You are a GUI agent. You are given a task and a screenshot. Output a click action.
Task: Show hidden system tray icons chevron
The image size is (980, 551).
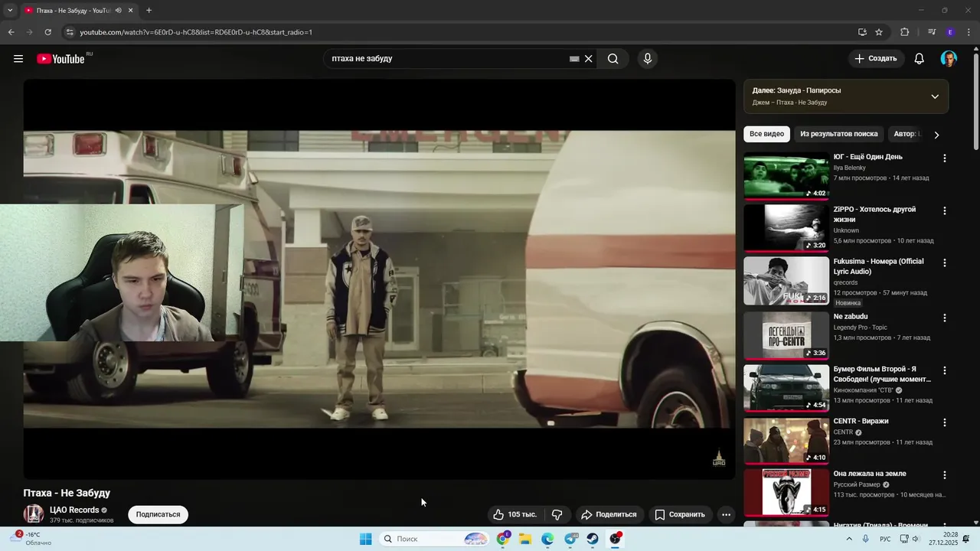click(x=849, y=539)
